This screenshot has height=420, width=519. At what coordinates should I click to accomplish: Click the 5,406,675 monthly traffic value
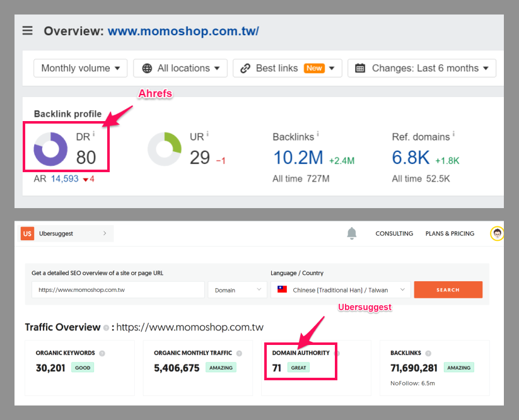coord(177,368)
